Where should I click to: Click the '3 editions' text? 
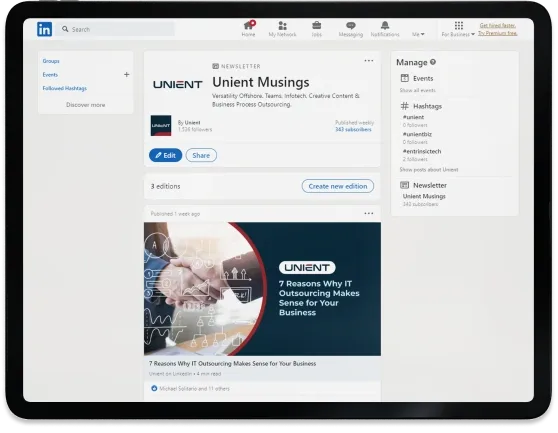coord(165,186)
